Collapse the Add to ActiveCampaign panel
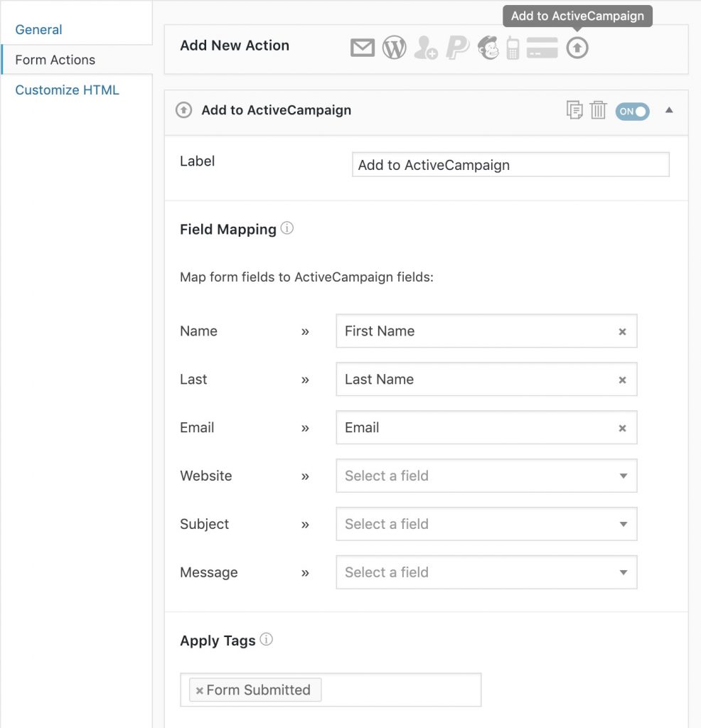Screen dimensions: 701x728 (668, 110)
